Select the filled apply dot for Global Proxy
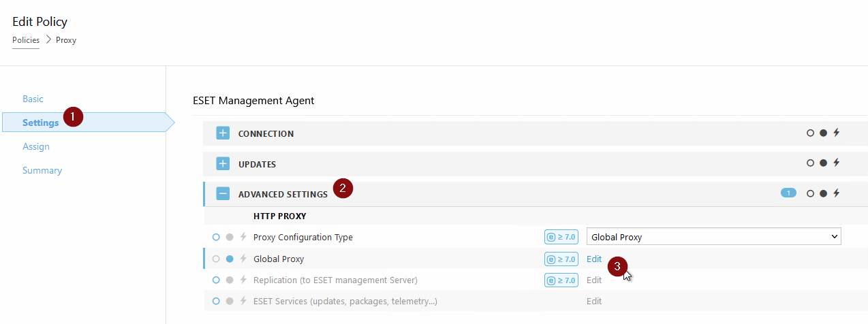The width and height of the screenshot is (868, 324). coord(230,259)
